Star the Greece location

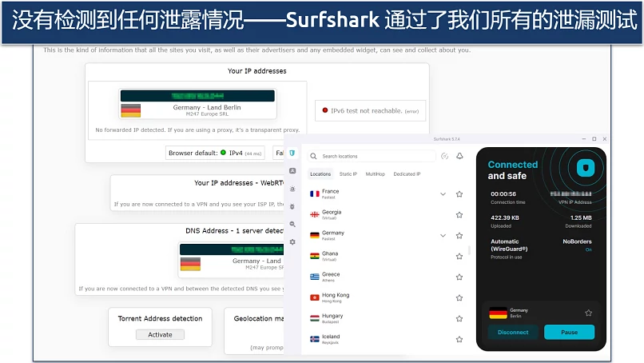[x=459, y=277]
